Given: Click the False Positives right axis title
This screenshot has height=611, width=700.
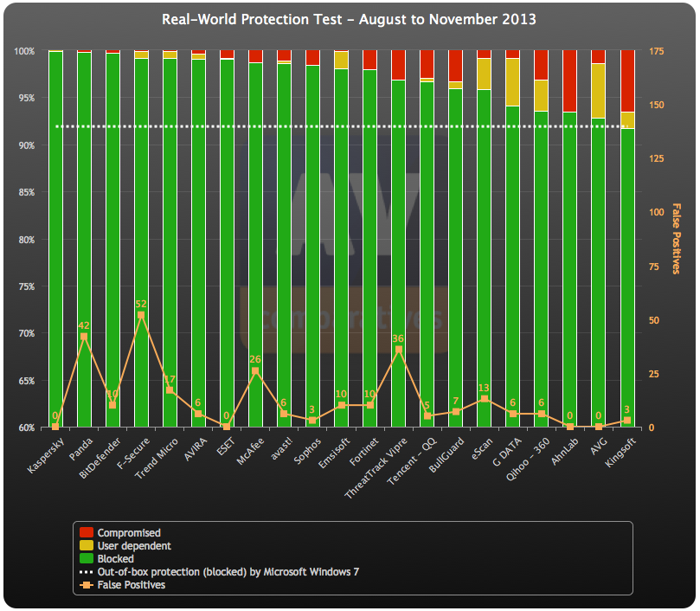Looking at the screenshot, I should coord(678,240).
